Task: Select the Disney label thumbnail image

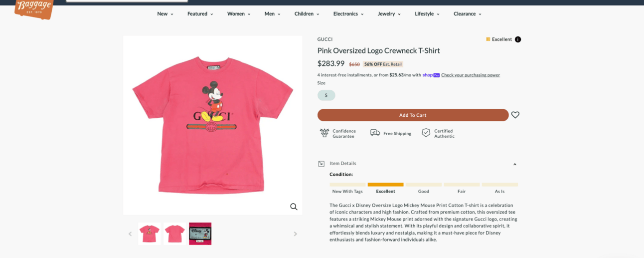Action: coord(200,234)
